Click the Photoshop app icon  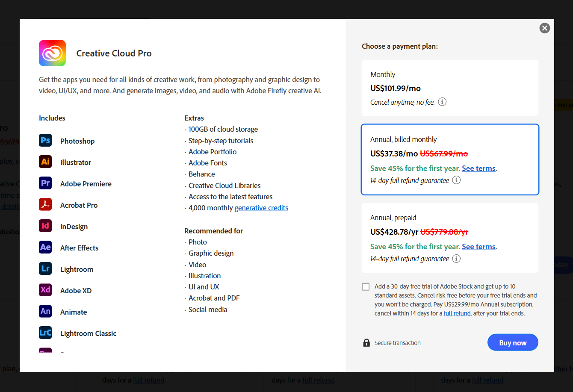(x=45, y=140)
